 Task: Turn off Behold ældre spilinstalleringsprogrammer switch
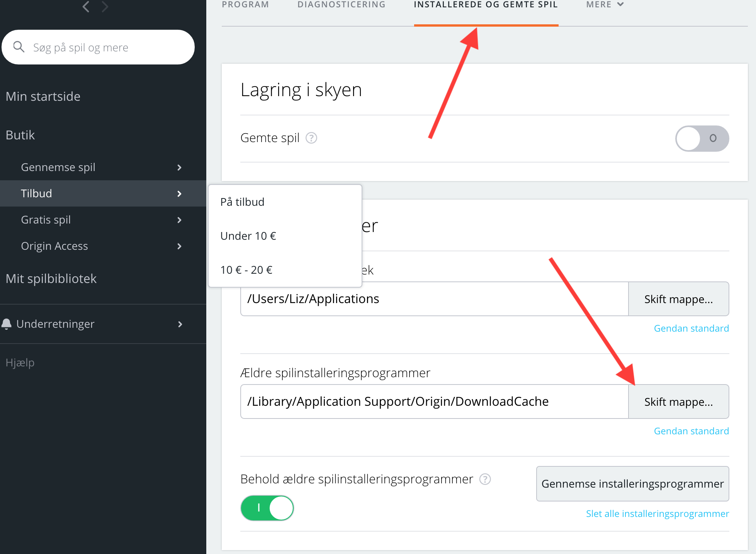[267, 508]
